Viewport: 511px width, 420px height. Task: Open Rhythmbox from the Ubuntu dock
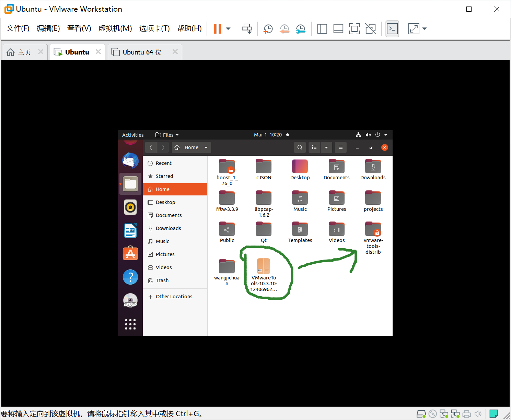pyautogui.click(x=130, y=207)
